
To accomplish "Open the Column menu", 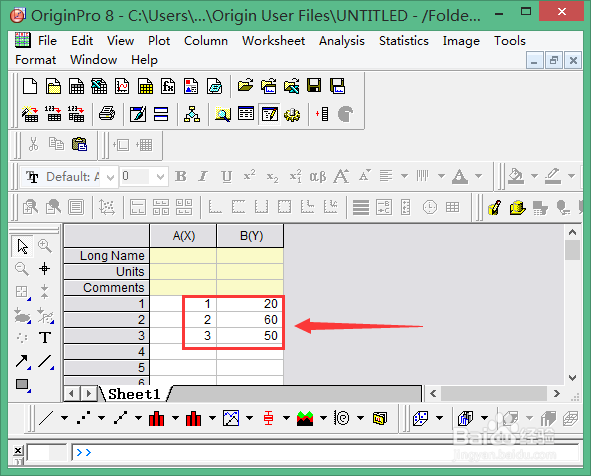I will pos(206,41).
